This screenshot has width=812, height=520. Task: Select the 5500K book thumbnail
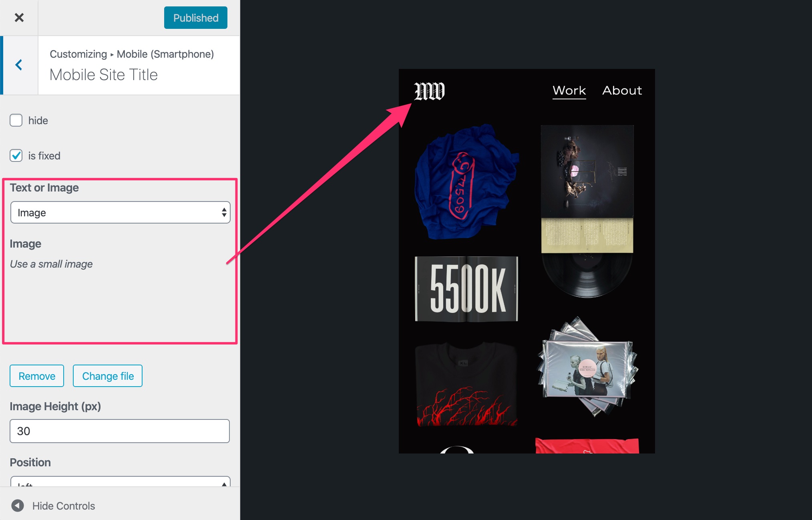click(466, 289)
